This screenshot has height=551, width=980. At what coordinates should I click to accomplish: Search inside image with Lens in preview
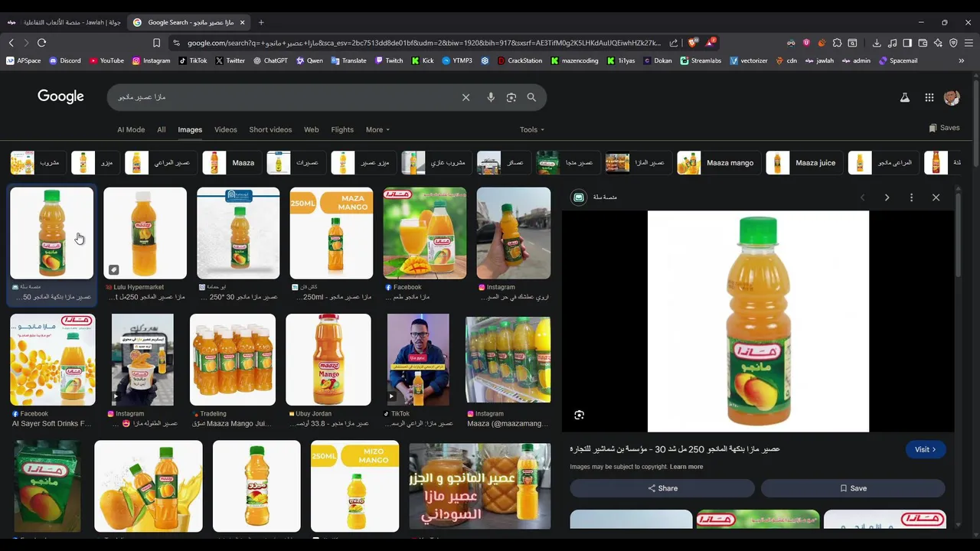click(579, 415)
